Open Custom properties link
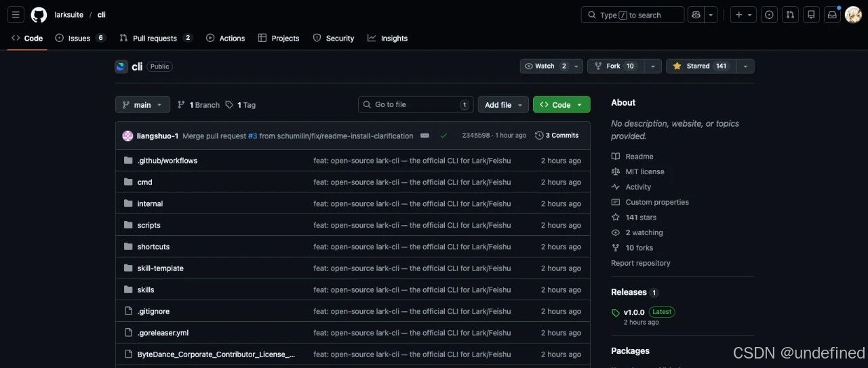 (650, 202)
